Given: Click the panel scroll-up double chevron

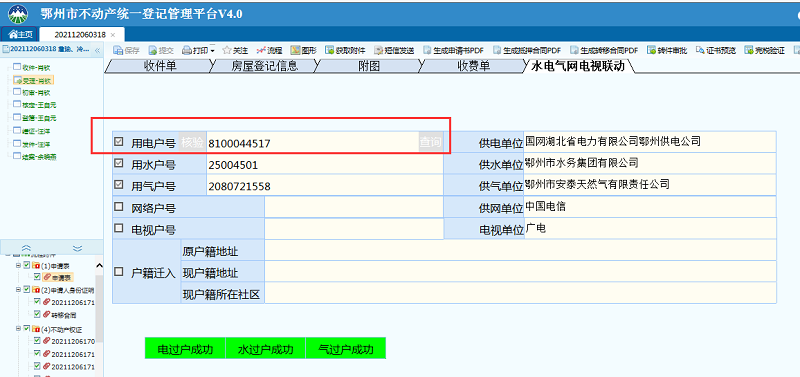Looking at the screenshot, I should coord(27,248).
